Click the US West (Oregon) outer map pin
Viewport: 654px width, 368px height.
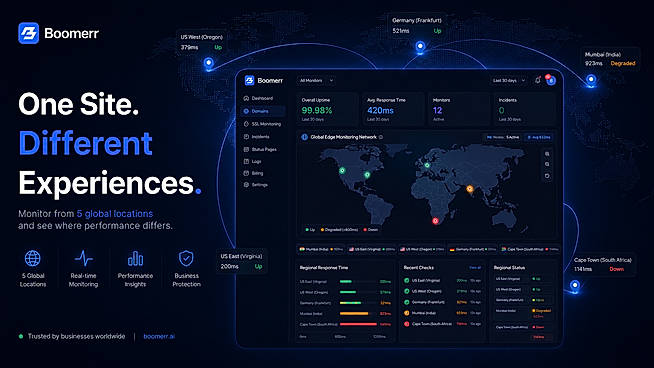click(209, 63)
